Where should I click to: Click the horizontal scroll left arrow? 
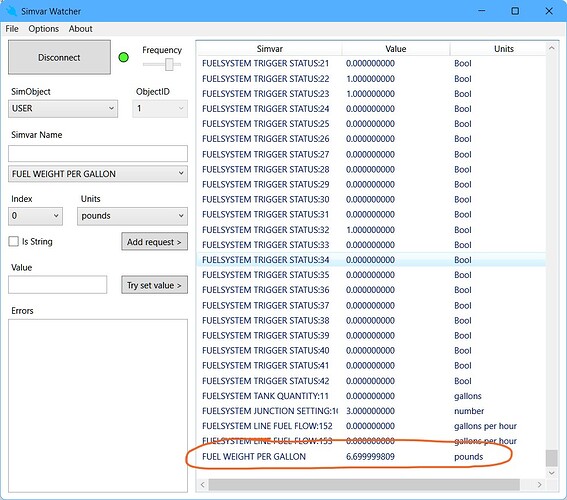click(x=202, y=484)
